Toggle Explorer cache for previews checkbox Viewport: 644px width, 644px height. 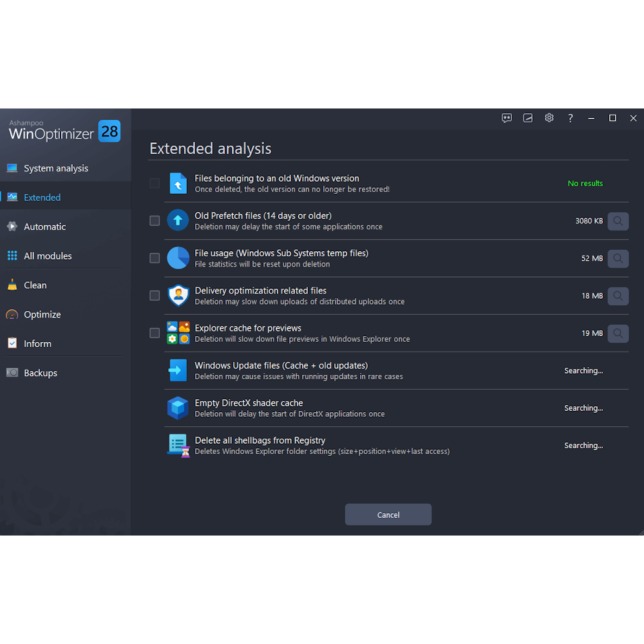pyautogui.click(x=155, y=333)
